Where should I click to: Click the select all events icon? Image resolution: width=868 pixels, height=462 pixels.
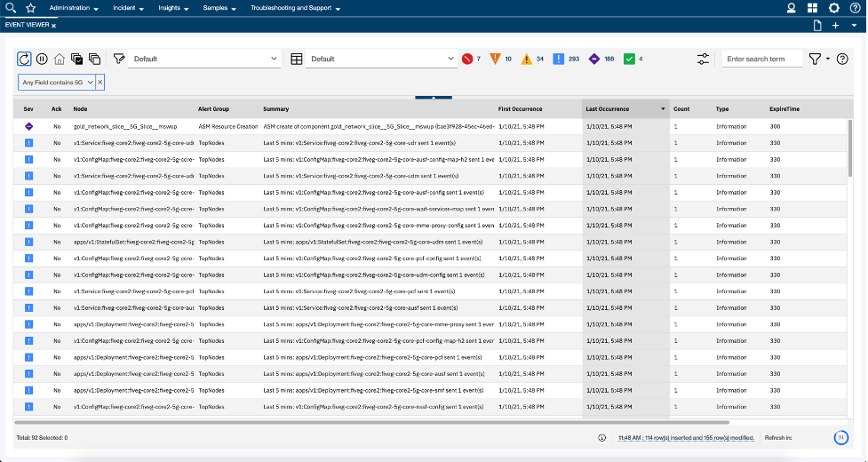[77, 59]
